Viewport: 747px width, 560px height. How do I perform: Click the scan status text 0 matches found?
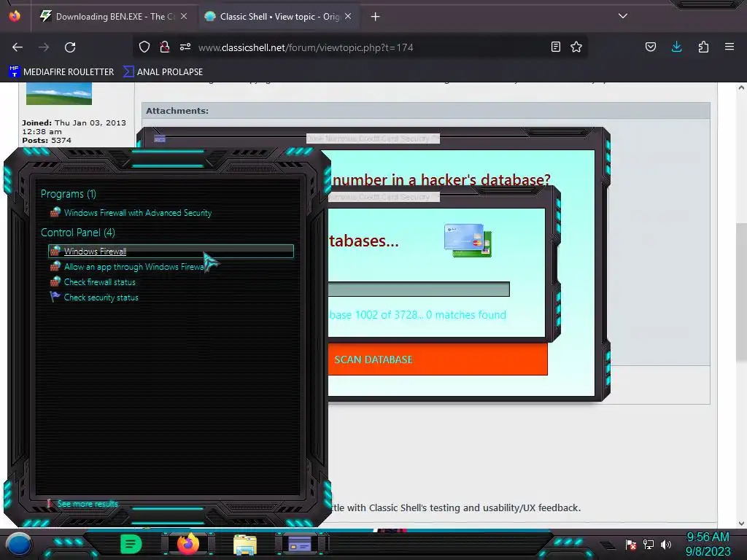466,315
